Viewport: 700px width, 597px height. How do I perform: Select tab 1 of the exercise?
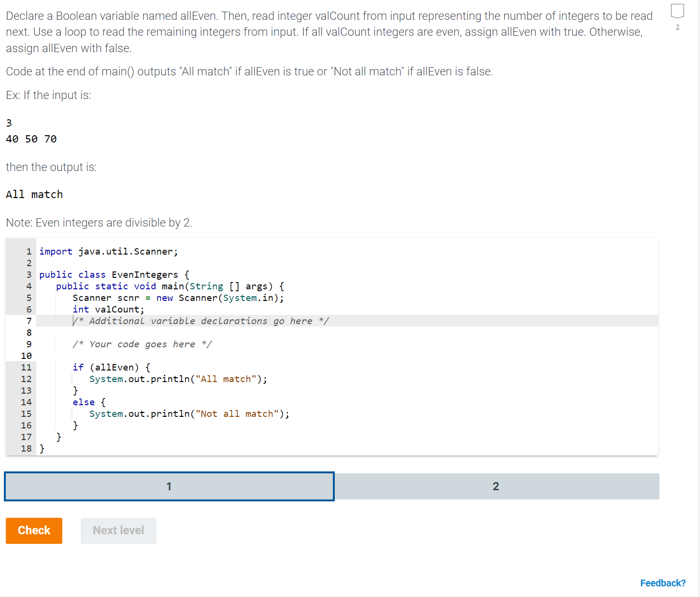click(169, 486)
